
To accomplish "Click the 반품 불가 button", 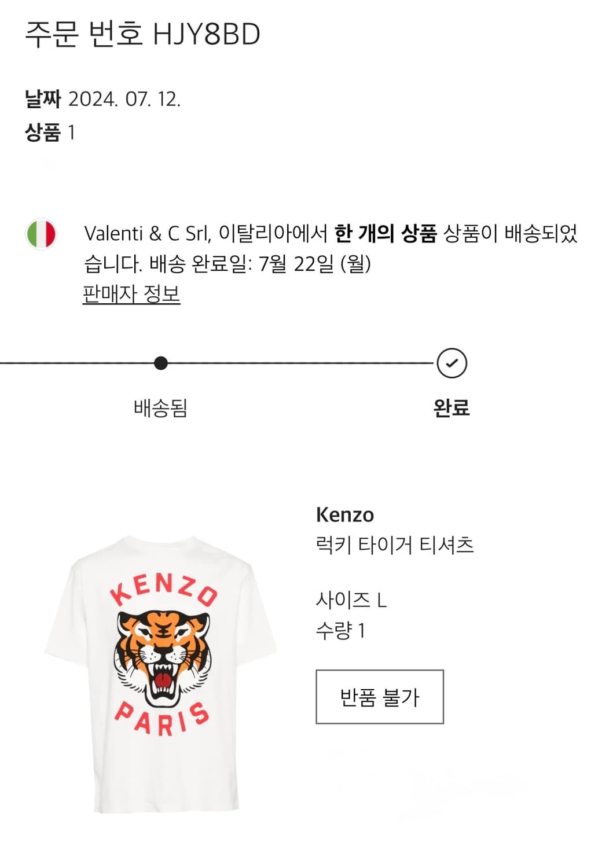I will click(x=379, y=698).
